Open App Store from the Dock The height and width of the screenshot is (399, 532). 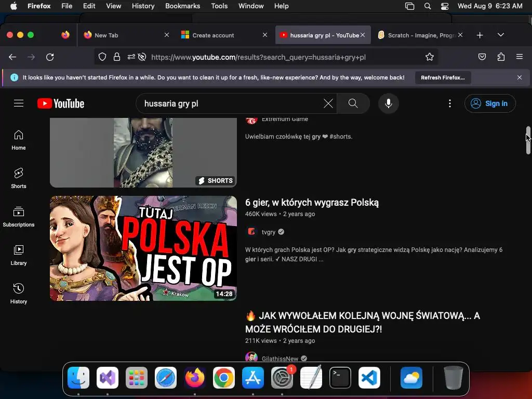click(253, 378)
